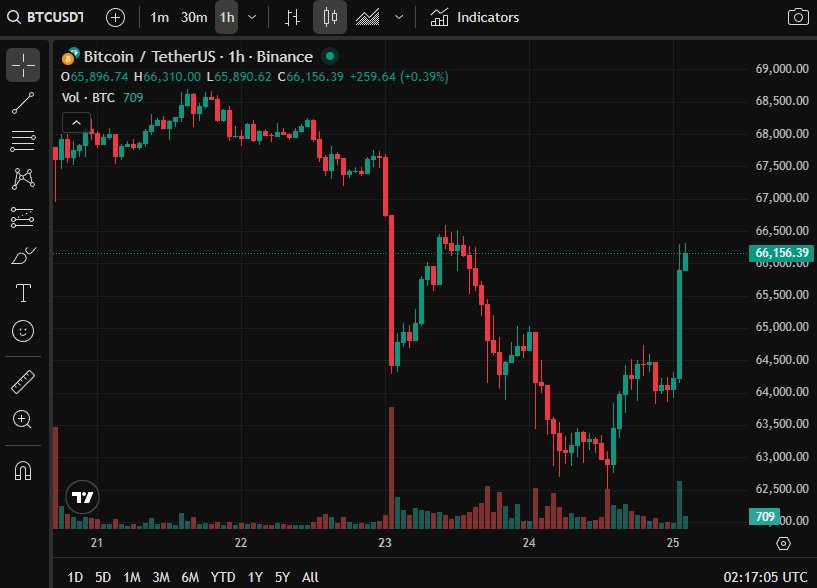Activate the ruler measure tool
The height and width of the screenshot is (588, 817).
[22, 382]
